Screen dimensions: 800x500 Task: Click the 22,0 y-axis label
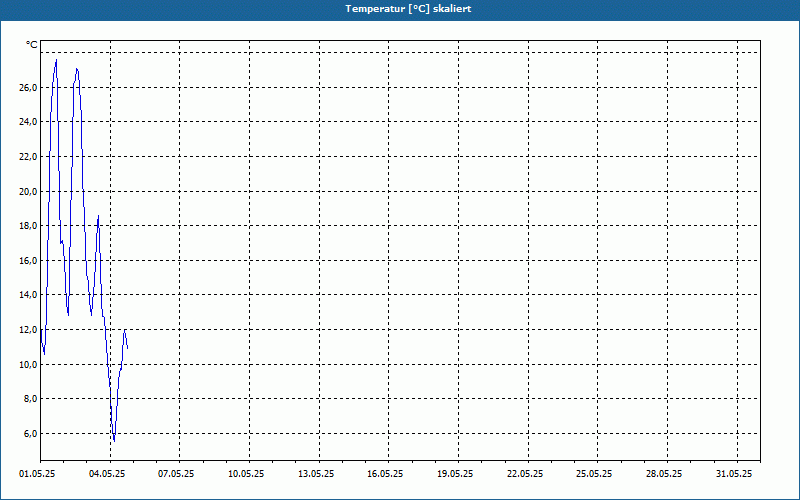pos(28,157)
